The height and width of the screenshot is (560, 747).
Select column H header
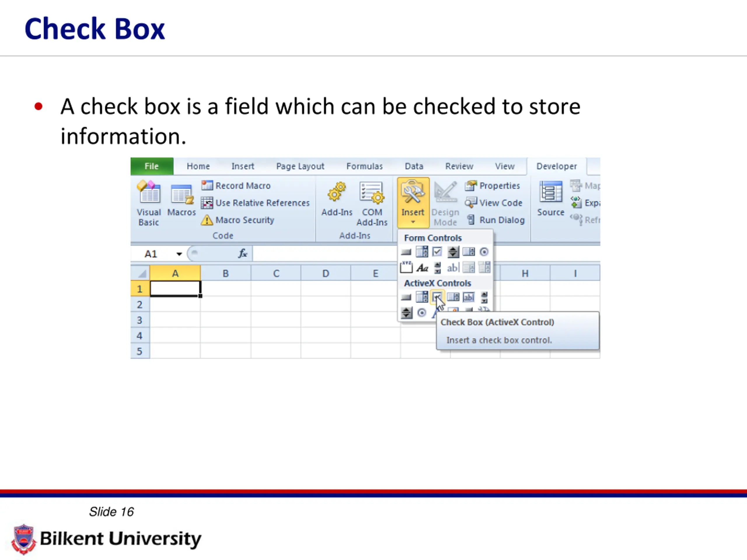point(525,273)
